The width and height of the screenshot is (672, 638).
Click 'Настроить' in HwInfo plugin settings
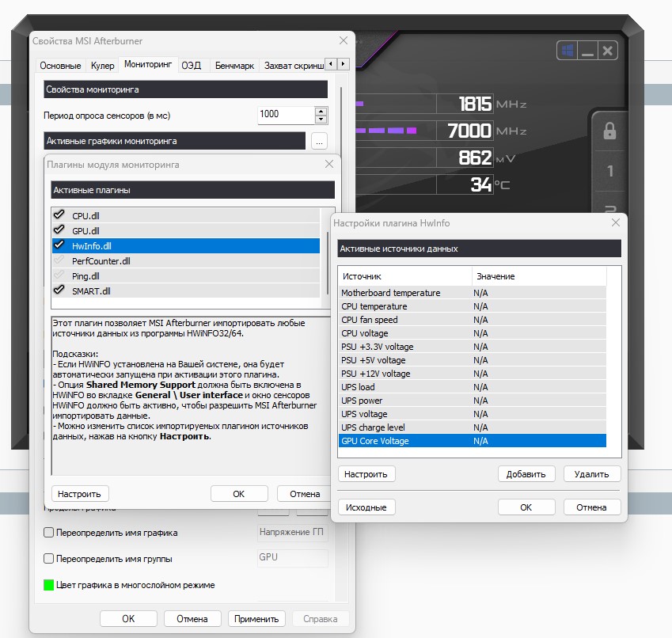coord(366,474)
